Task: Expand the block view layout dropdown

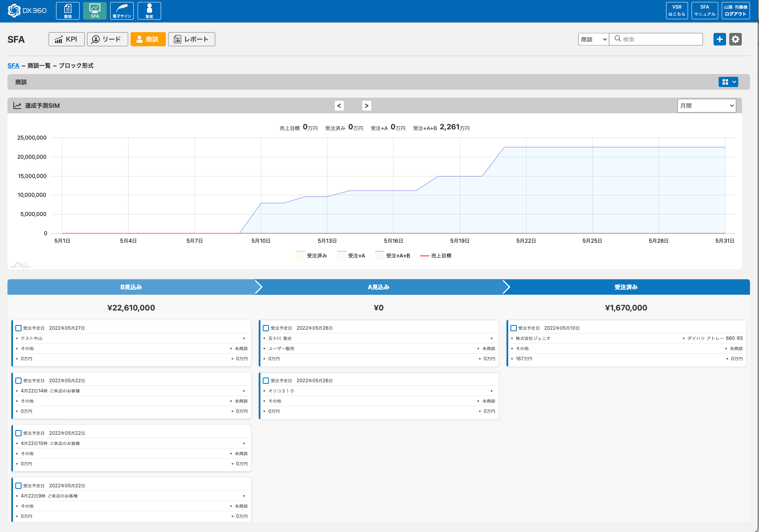Action: 728,82
